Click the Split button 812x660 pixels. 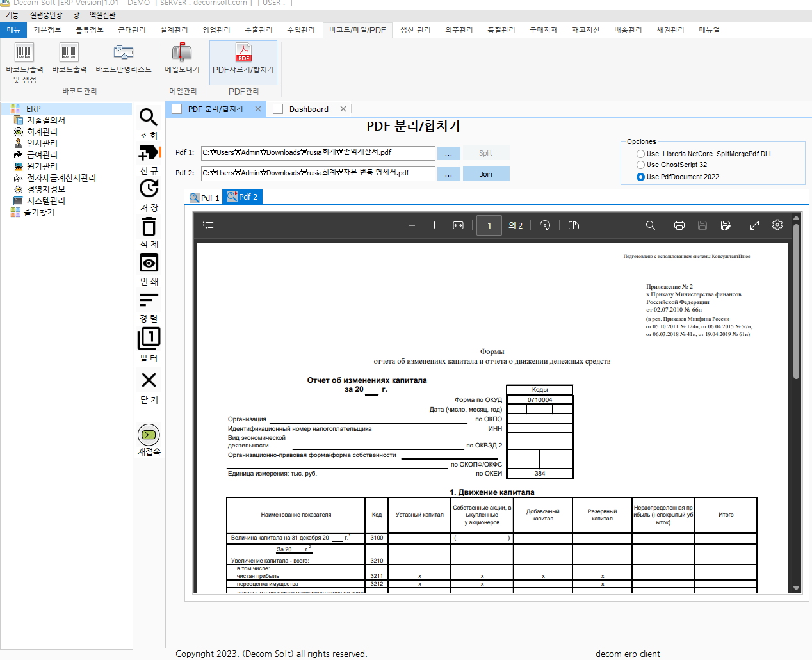coord(485,153)
